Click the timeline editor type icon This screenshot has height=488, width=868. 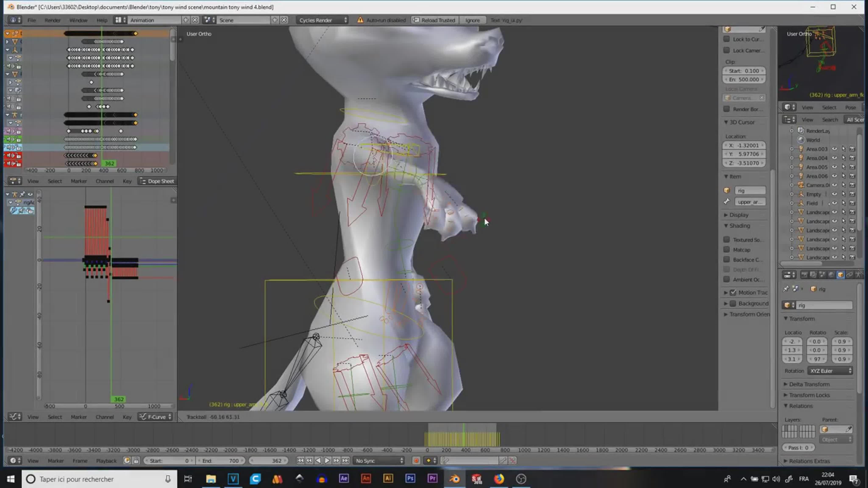coord(15,461)
